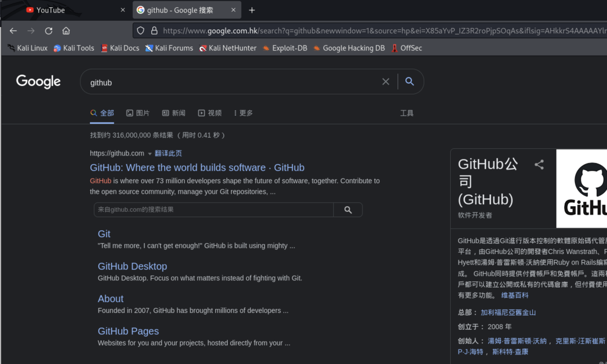Reload the current page
This screenshot has height=364, width=607.
[x=48, y=30]
